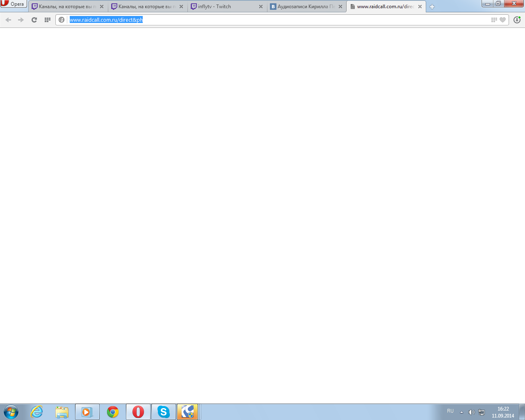Close the Аудиозаписи Кирилла tab

340,7
